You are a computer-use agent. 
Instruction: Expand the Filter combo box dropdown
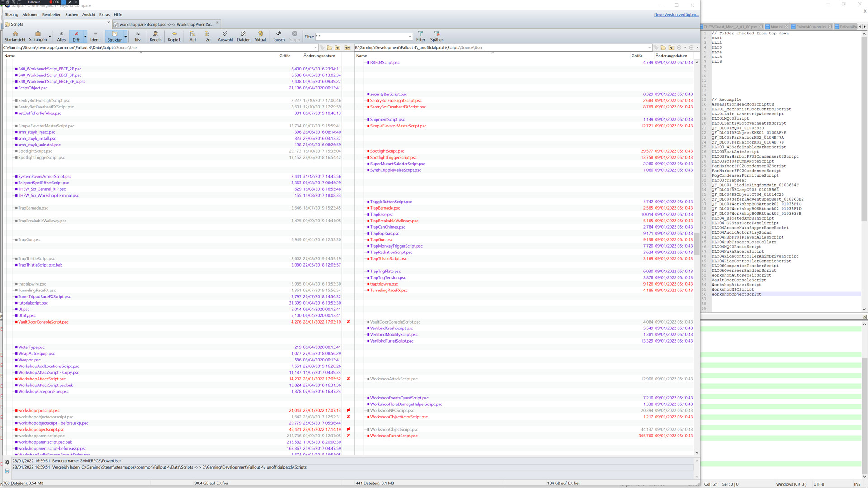(x=410, y=37)
